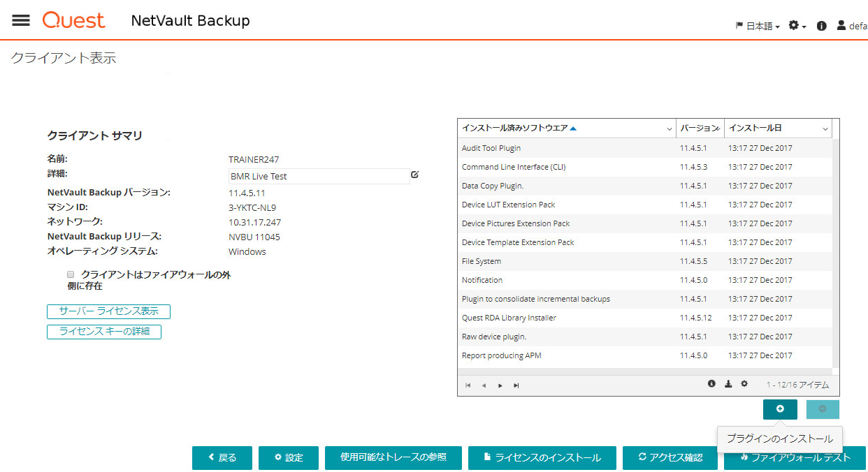Go to next page of software table

click(x=500, y=385)
